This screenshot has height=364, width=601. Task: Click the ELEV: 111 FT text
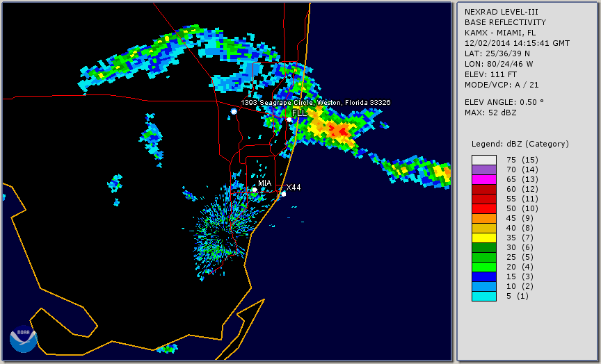tap(490, 74)
